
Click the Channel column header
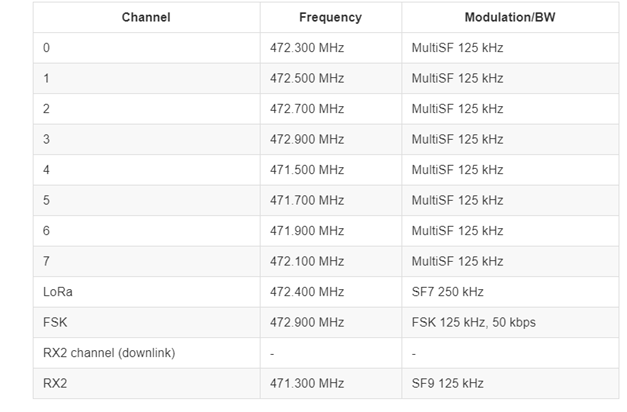(x=146, y=17)
